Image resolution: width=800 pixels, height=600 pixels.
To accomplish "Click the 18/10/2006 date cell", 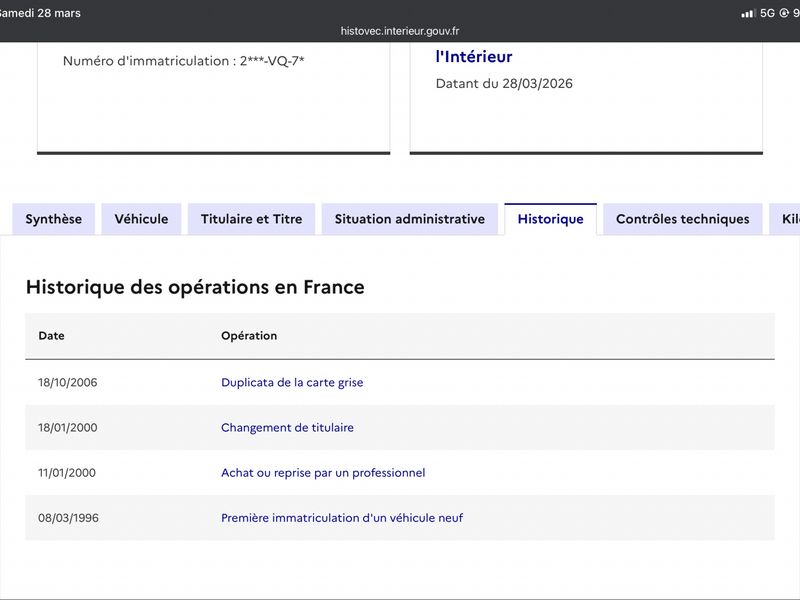I will (68, 383).
